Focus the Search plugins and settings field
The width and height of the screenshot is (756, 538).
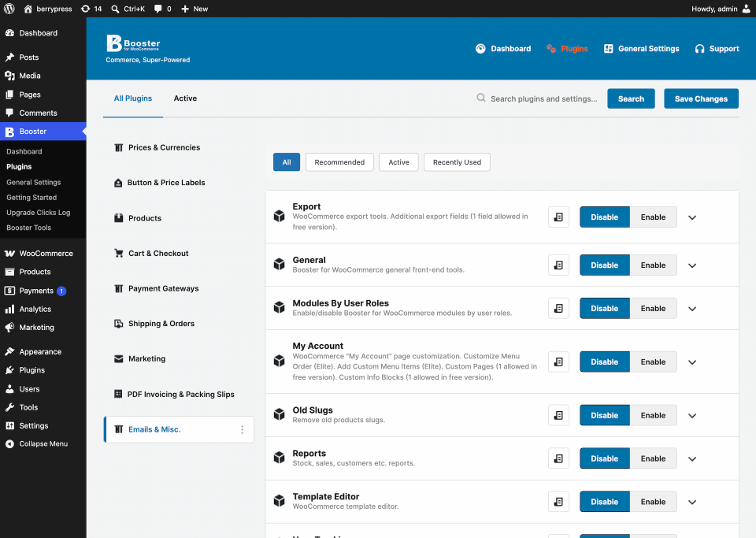coord(544,98)
